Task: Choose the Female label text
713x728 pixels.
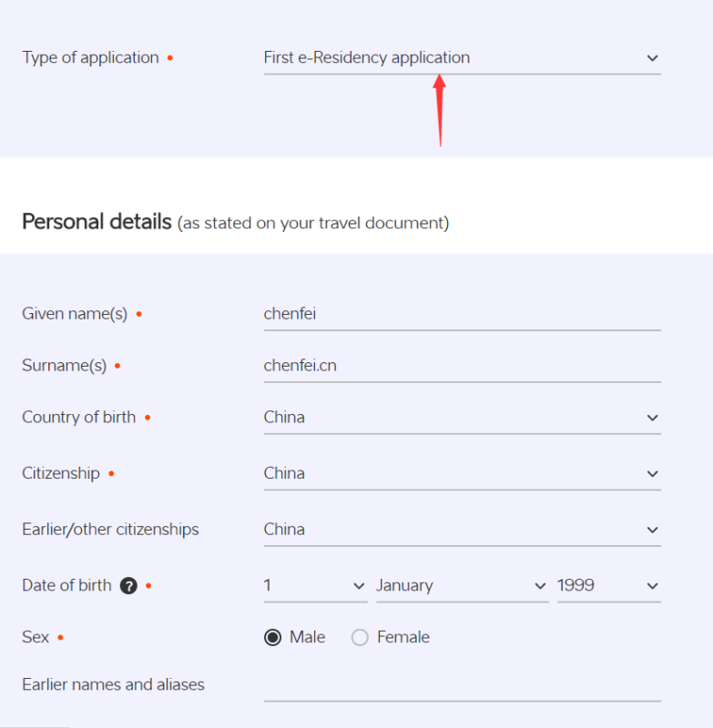Action: (x=403, y=637)
